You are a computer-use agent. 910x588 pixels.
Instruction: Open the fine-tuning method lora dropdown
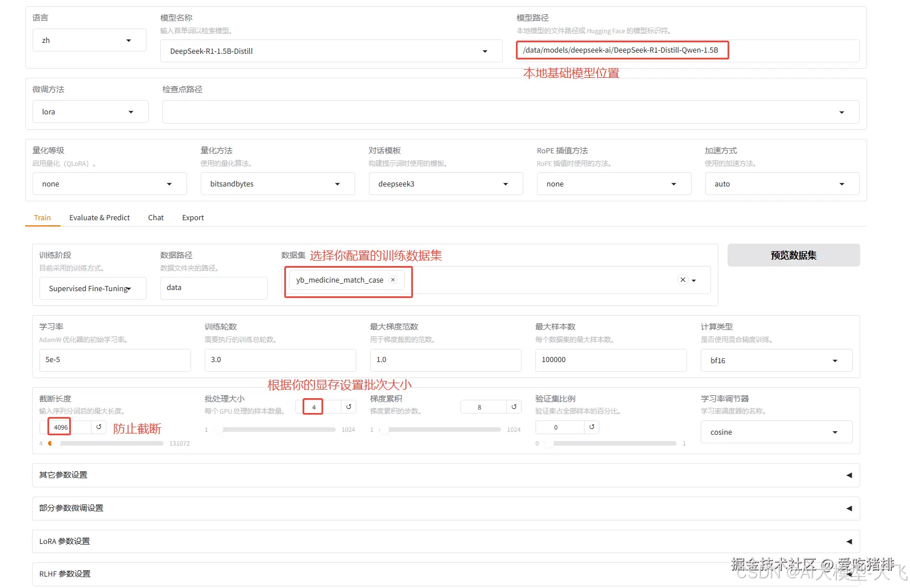pos(90,112)
